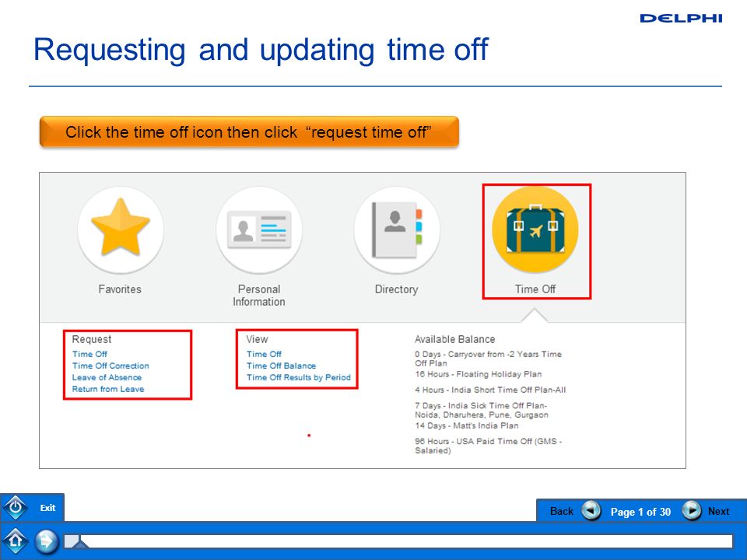Open Time Off Results by Period link
Screen dimensions: 747x560
click(x=299, y=377)
